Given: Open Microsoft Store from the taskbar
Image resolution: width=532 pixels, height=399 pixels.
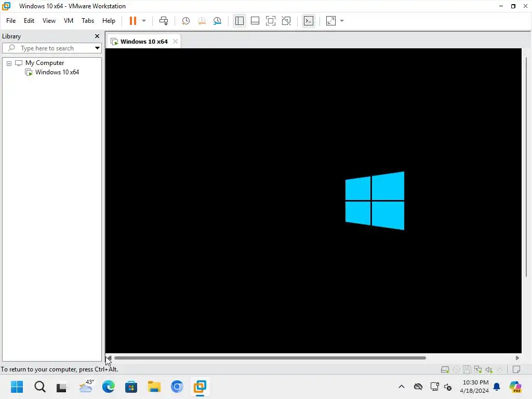Looking at the screenshot, I should click(x=131, y=387).
